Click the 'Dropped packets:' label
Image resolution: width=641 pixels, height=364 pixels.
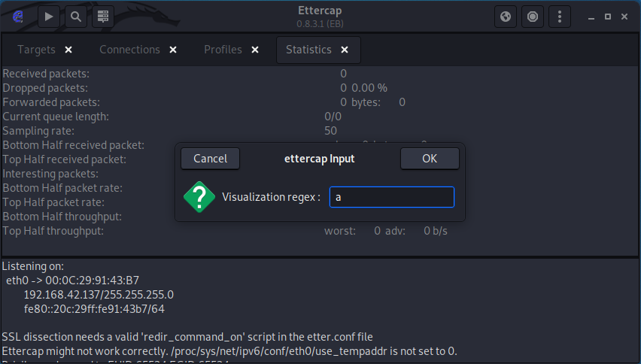[x=45, y=88]
